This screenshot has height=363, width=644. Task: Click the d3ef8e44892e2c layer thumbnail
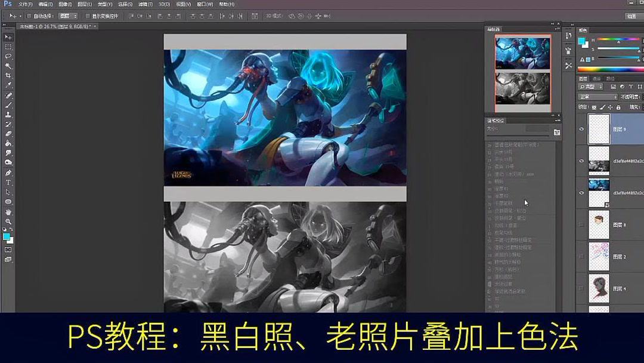[x=598, y=161]
